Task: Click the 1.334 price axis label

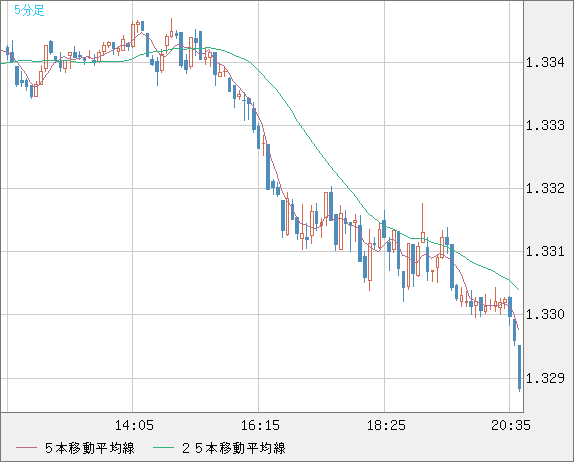Action: point(545,63)
